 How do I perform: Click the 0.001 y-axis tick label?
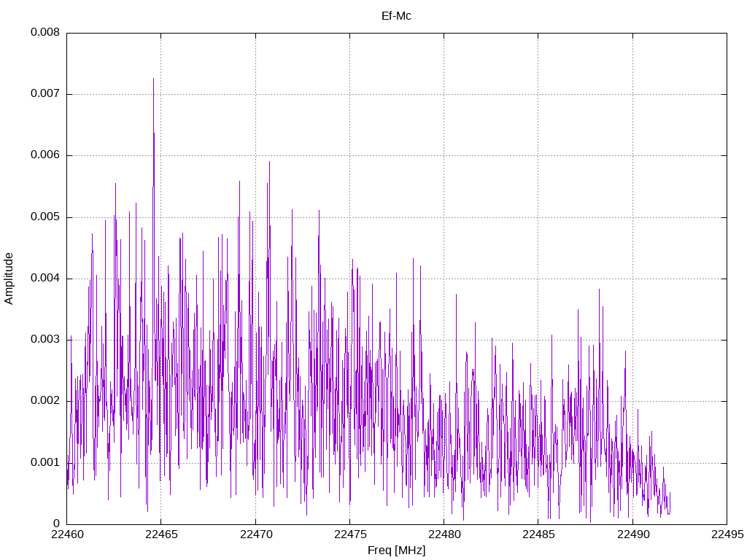pyautogui.click(x=45, y=462)
